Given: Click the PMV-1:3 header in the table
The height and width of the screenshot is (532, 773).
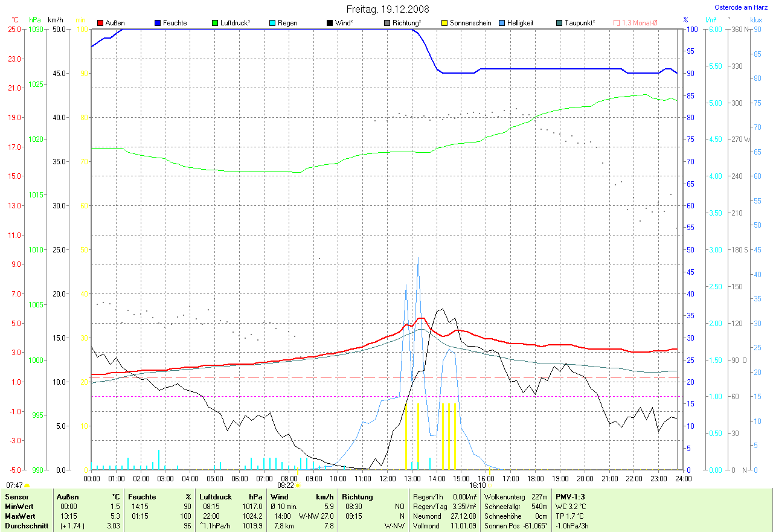Looking at the screenshot, I should pyautogui.click(x=570, y=496).
